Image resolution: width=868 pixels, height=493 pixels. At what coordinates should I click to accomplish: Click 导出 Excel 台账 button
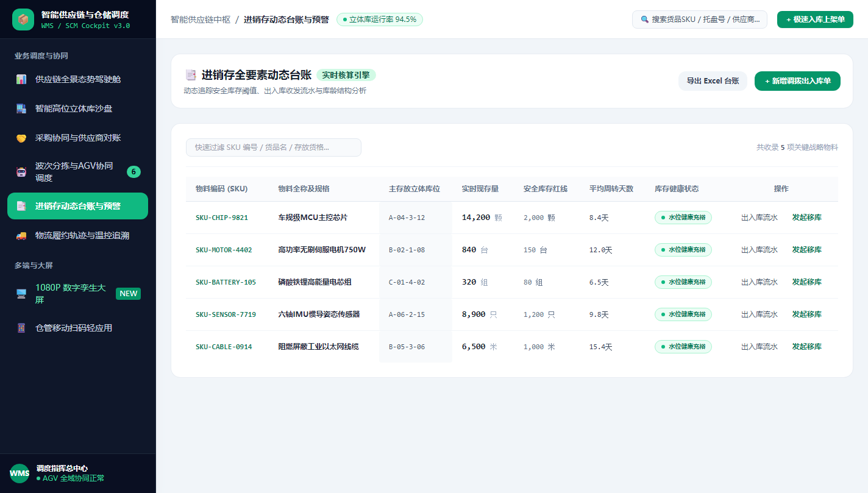713,81
